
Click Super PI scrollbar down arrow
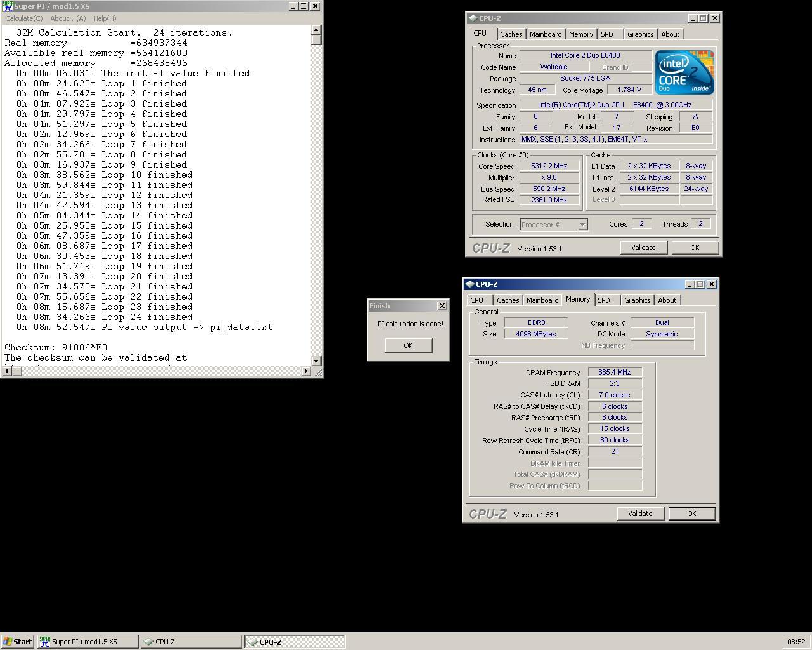click(x=317, y=361)
